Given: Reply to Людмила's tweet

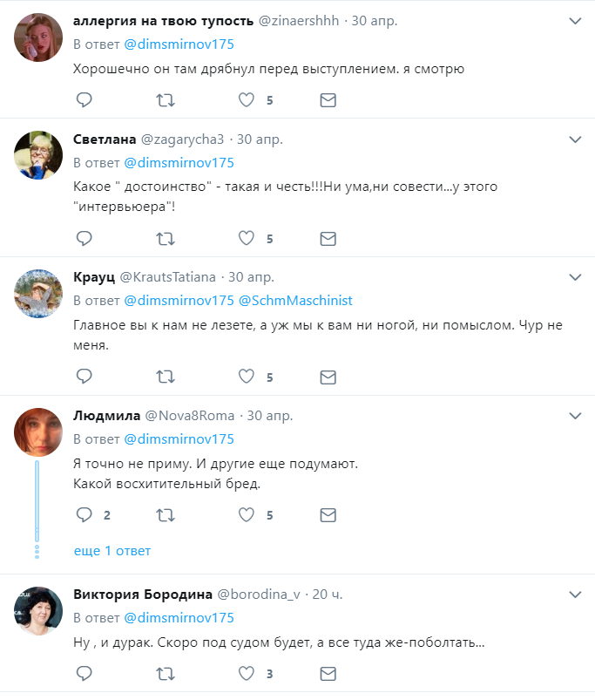Looking at the screenshot, I should pos(85,515).
